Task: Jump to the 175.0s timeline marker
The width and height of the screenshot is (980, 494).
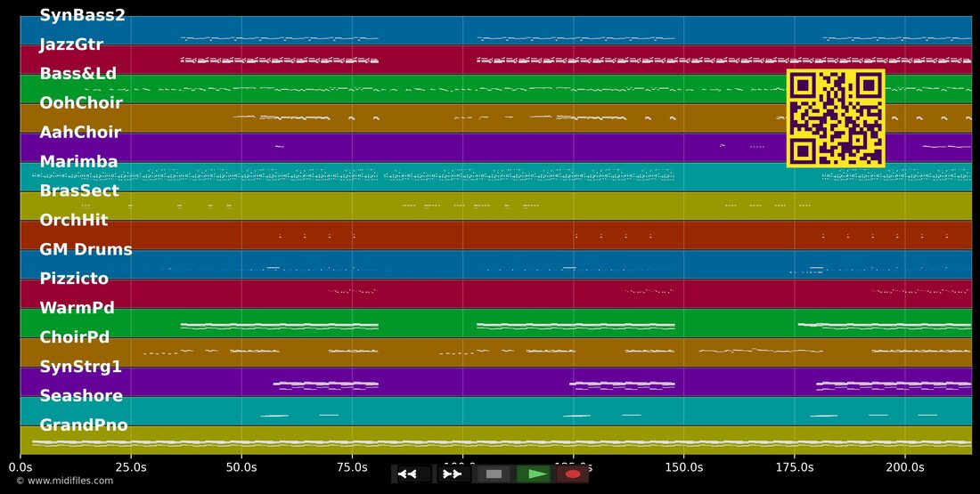Action: click(795, 467)
